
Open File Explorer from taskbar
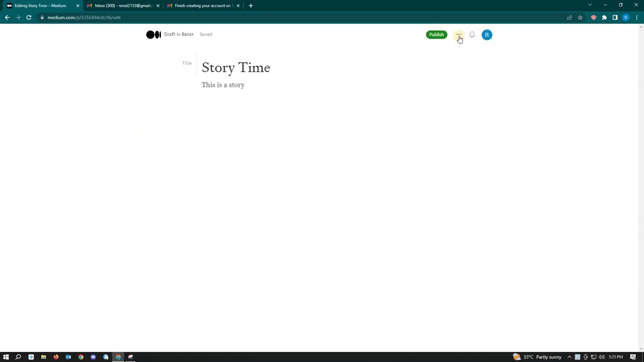43,357
